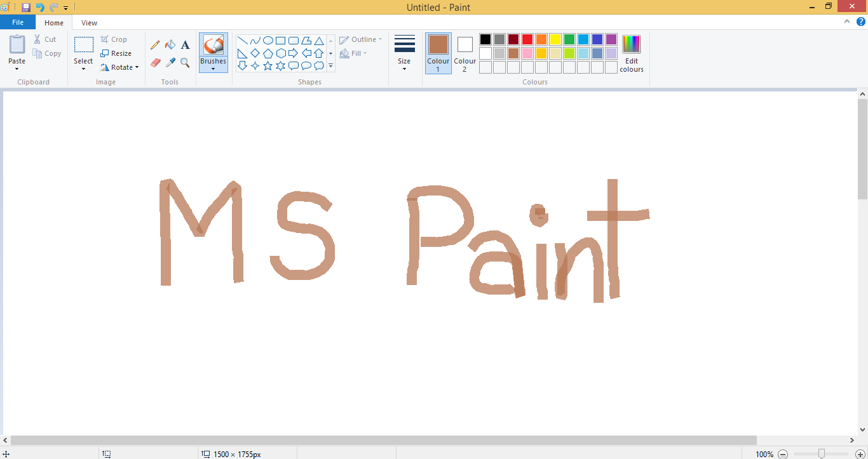Minimise the ribbon with the caret
868x459 pixels.
(x=847, y=22)
